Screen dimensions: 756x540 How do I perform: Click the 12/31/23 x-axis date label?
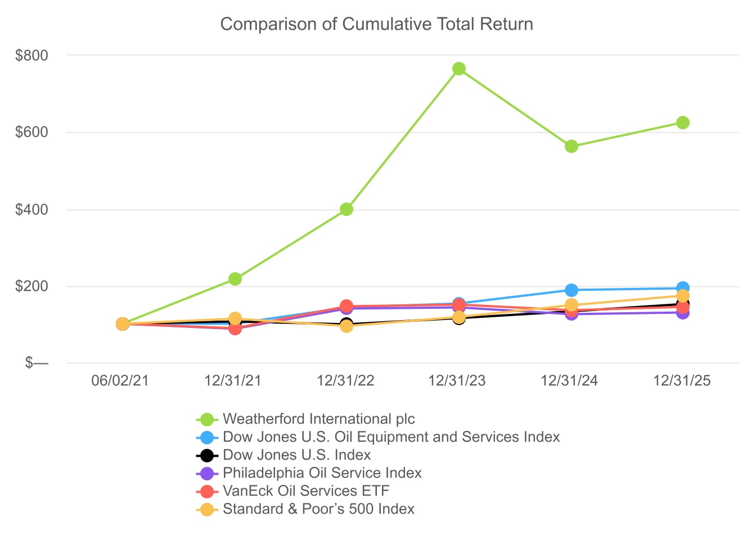point(457,381)
